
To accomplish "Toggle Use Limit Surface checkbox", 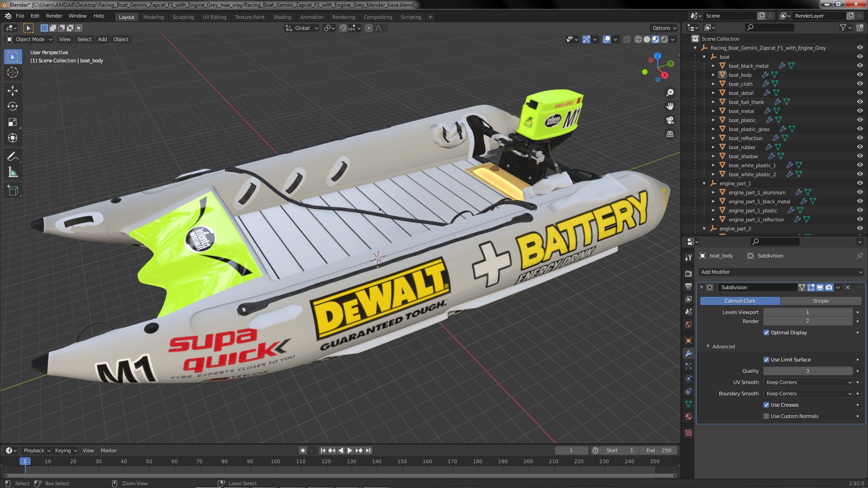I will point(766,360).
